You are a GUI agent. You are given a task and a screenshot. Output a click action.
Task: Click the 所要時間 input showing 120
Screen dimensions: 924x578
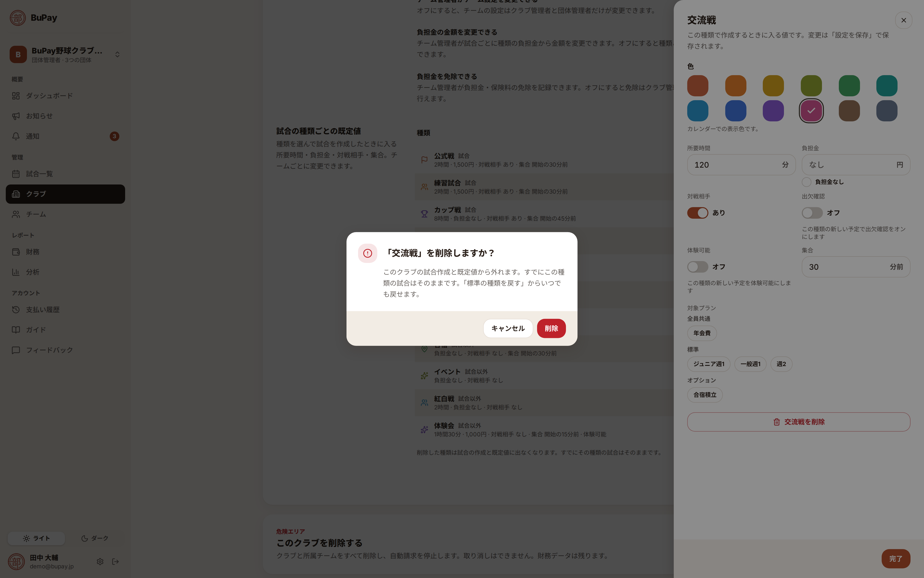coord(741,165)
